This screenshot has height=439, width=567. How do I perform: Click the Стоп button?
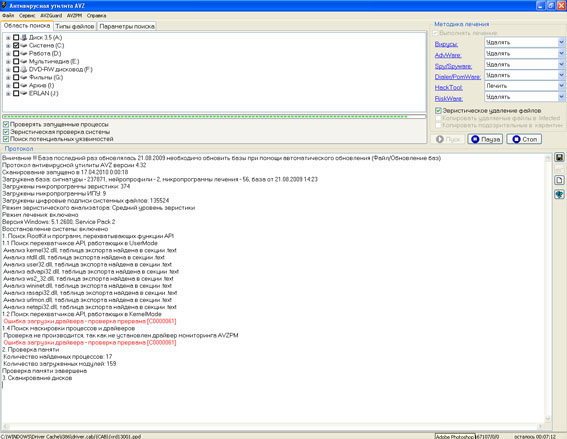(x=524, y=139)
